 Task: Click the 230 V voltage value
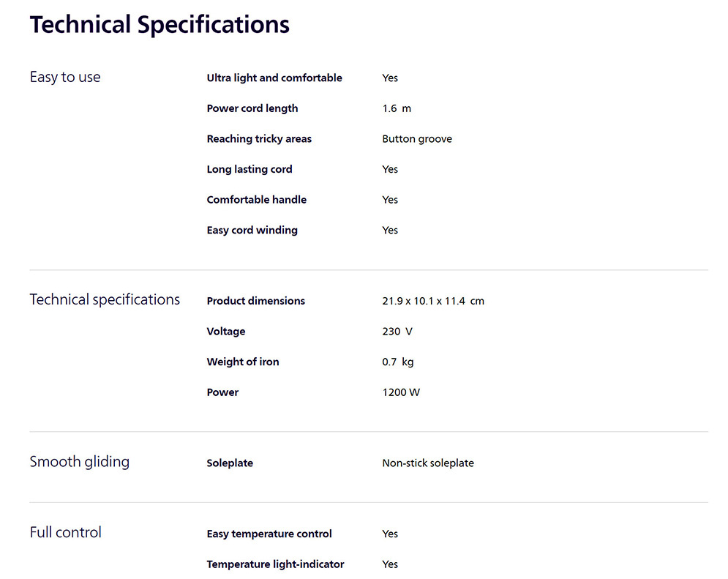tap(397, 332)
